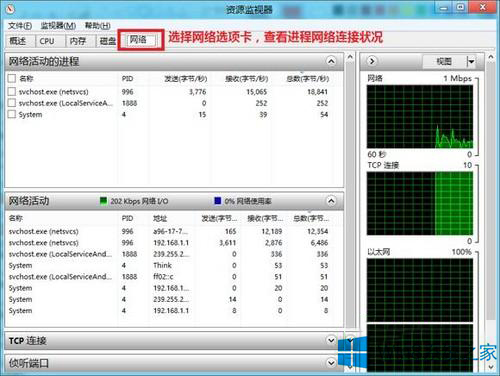The image size is (500, 376).
Task: Select the row with address a96-17-7...
Action: tap(169, 231)
